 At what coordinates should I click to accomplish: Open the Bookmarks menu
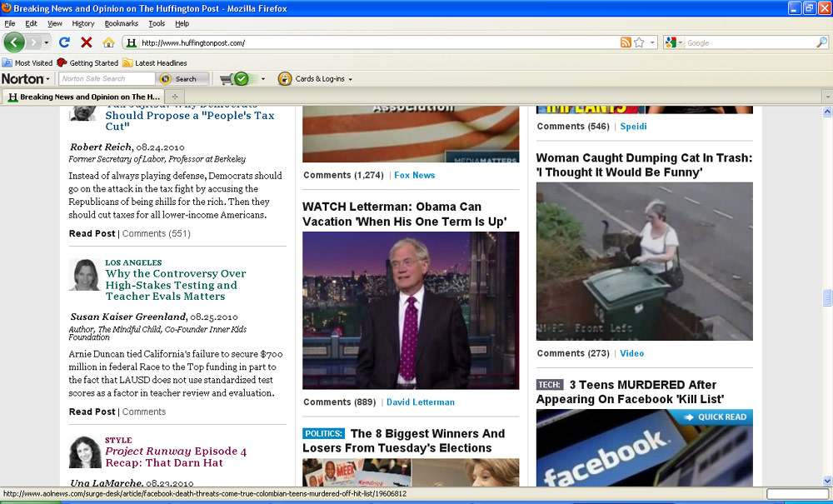(121, 23)
